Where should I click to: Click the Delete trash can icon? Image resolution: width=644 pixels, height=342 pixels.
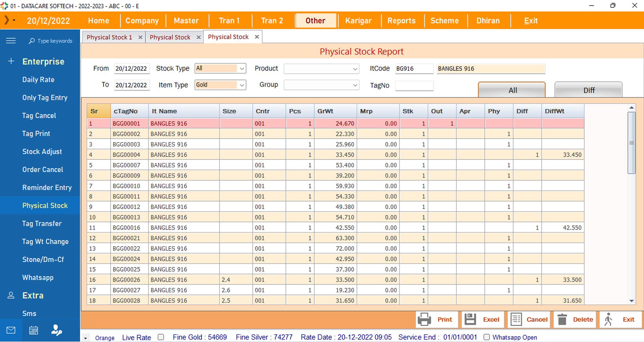tap(562, 320)
